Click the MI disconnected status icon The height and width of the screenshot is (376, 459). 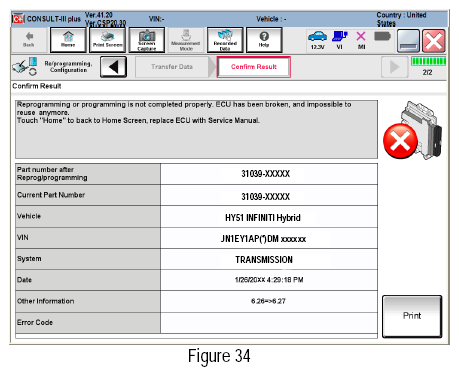(x=361, y=40)
